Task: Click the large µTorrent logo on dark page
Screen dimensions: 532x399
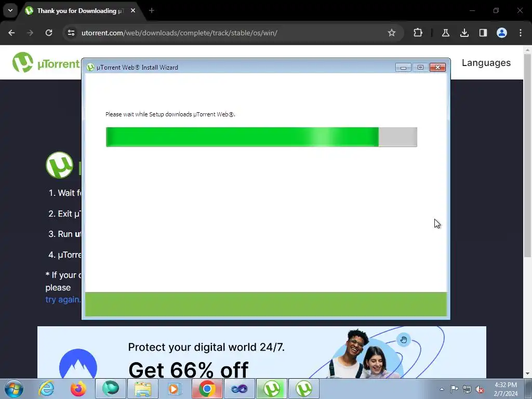Action: pos(59,165)
